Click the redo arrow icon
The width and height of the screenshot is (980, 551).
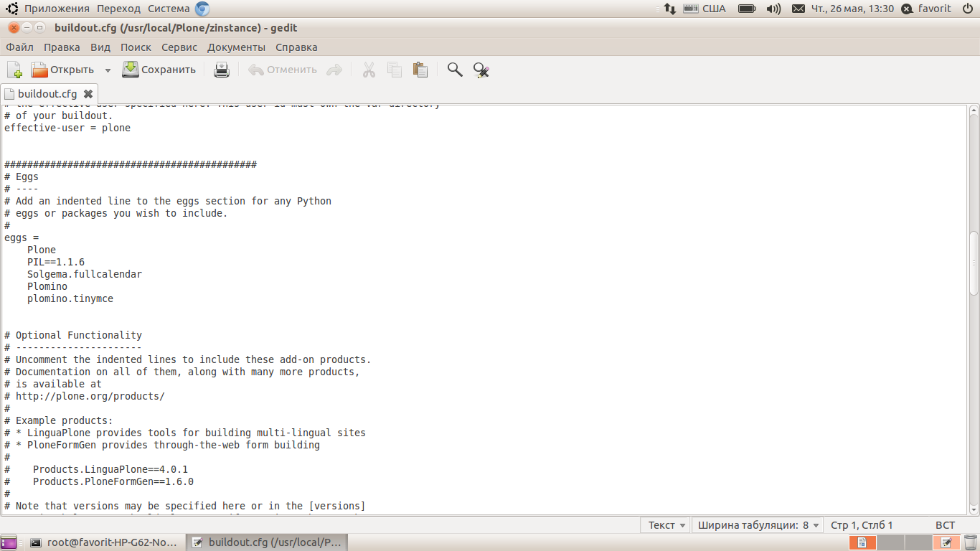click(334, 70)
